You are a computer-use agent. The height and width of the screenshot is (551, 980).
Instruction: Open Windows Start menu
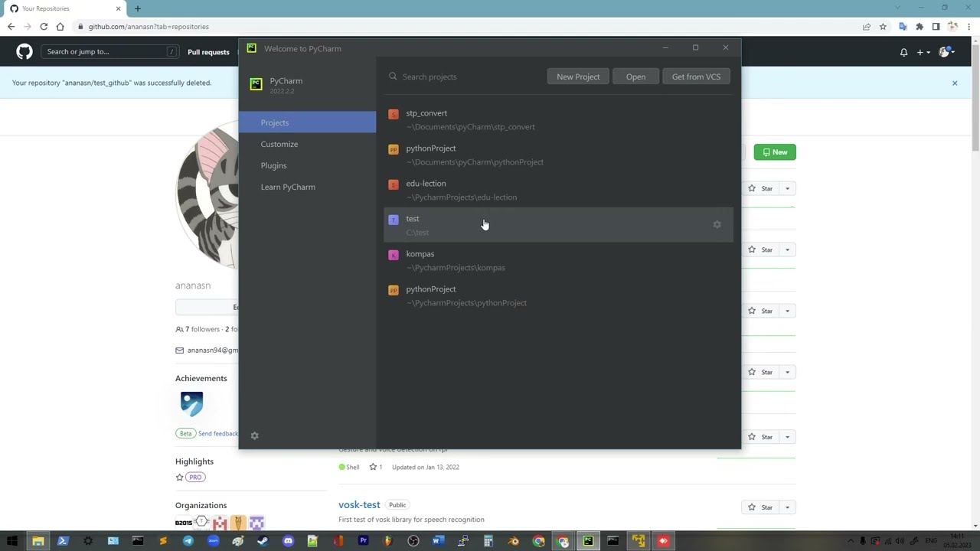(12, 541)
